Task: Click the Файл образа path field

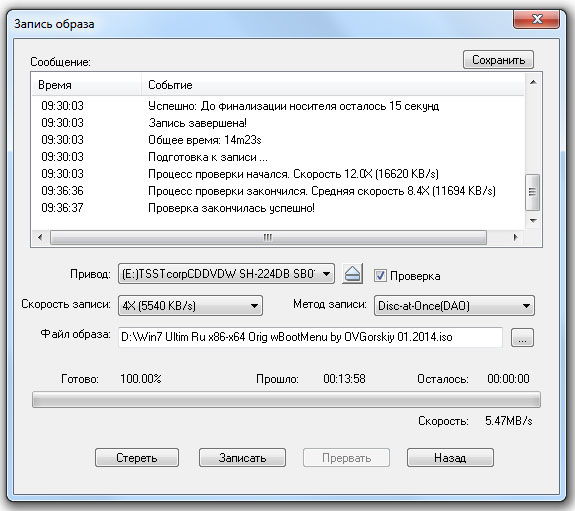Action: pos(310,337)
